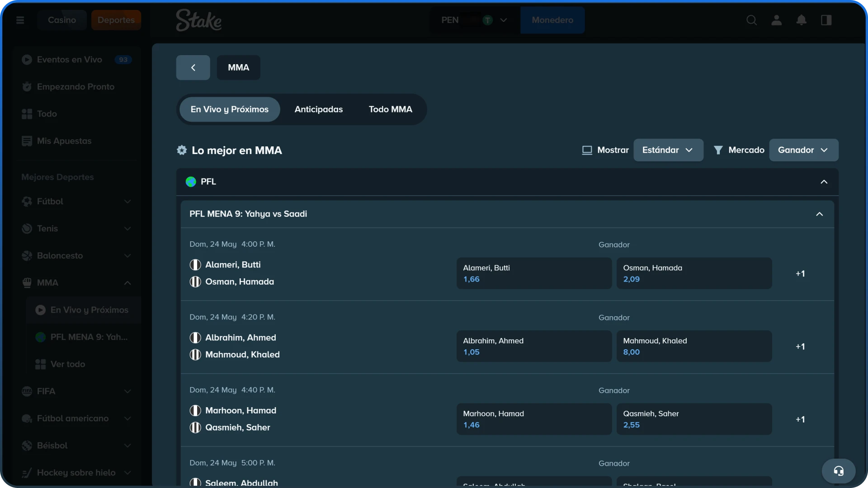Click the Stake logo
This screenshot has height=488, width=868.
click(x=198, y=20)
